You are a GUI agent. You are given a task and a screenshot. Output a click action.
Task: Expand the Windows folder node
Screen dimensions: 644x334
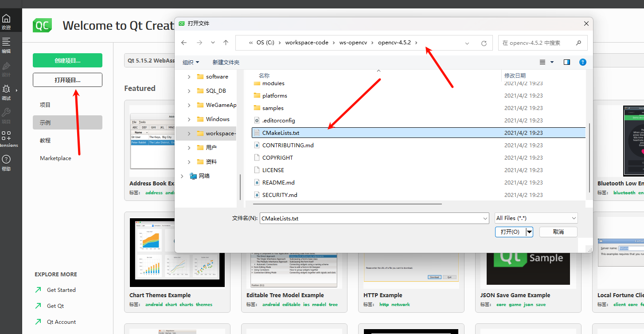[x=189, y=119]
